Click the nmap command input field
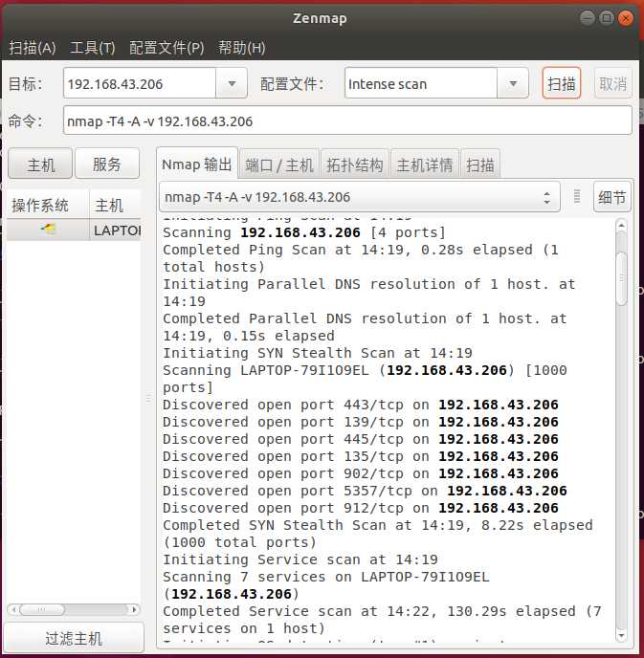The width and height of the screenshot is (644, 658). click(x=347, y=121)
